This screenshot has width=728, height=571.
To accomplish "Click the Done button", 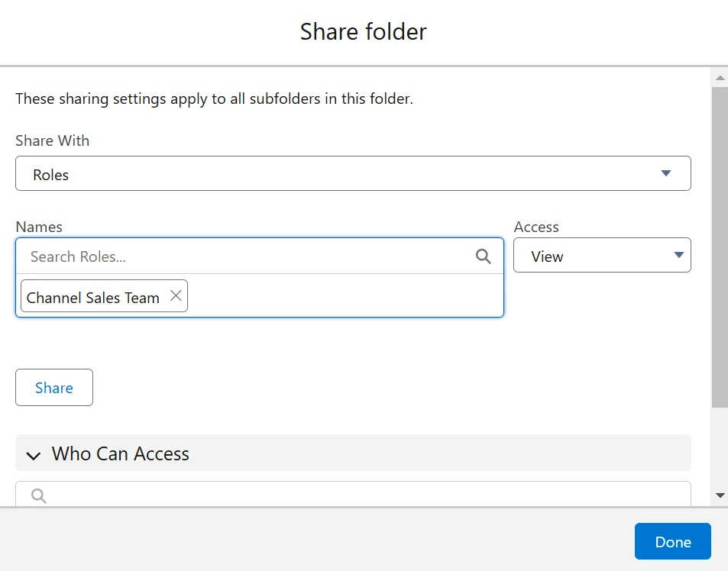I will (x=672, y=541).
